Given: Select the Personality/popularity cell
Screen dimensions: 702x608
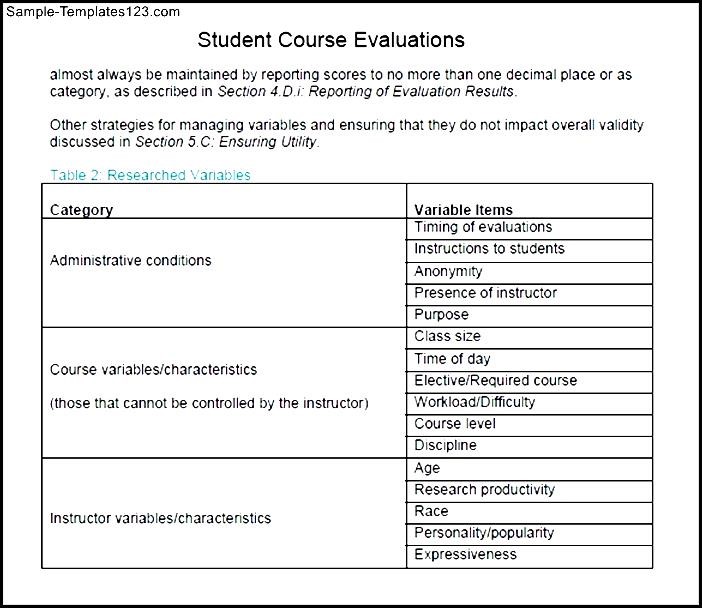Looking at the screenshot, I should point(484,533).
